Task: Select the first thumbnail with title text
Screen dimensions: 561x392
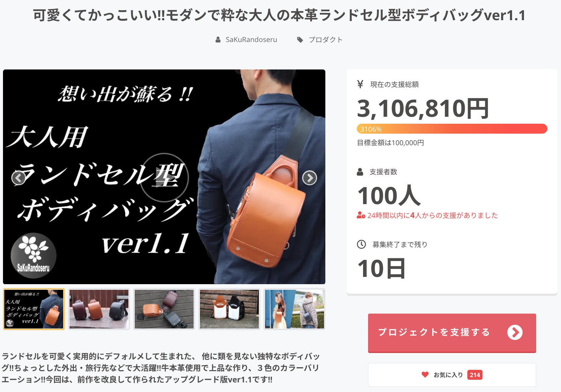Action: tap(34, 309)
